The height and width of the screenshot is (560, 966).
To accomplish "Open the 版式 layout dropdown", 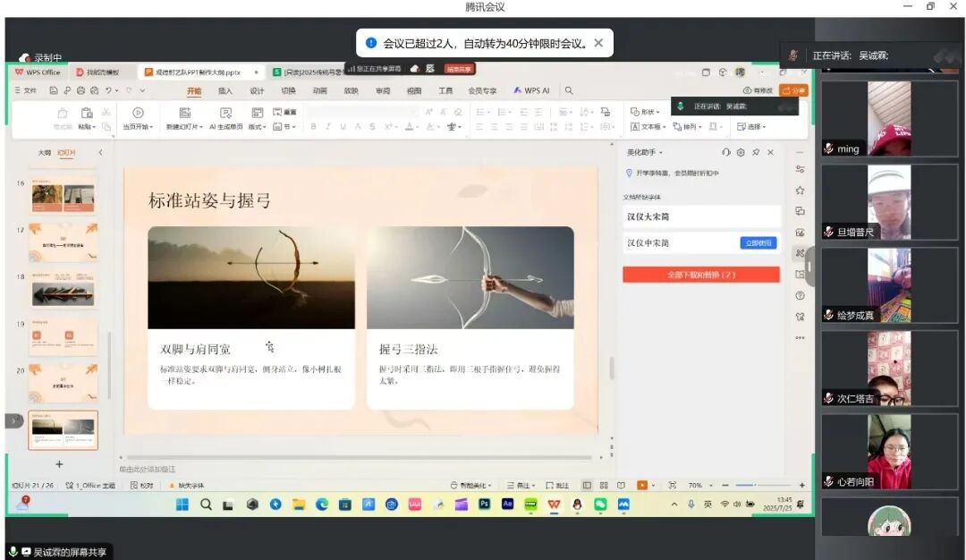I will (257, 126).
